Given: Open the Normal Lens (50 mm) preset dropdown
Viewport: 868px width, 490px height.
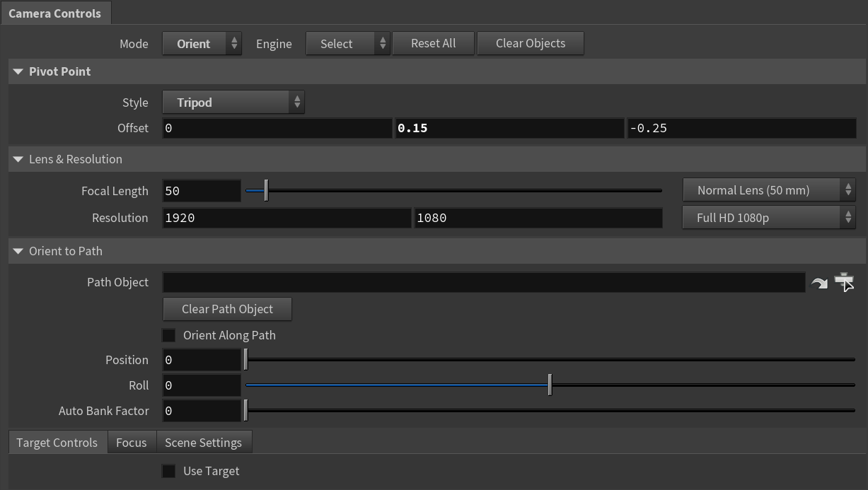Looking at the screenshot, I should pyautogui.click(x=769, y=190).
